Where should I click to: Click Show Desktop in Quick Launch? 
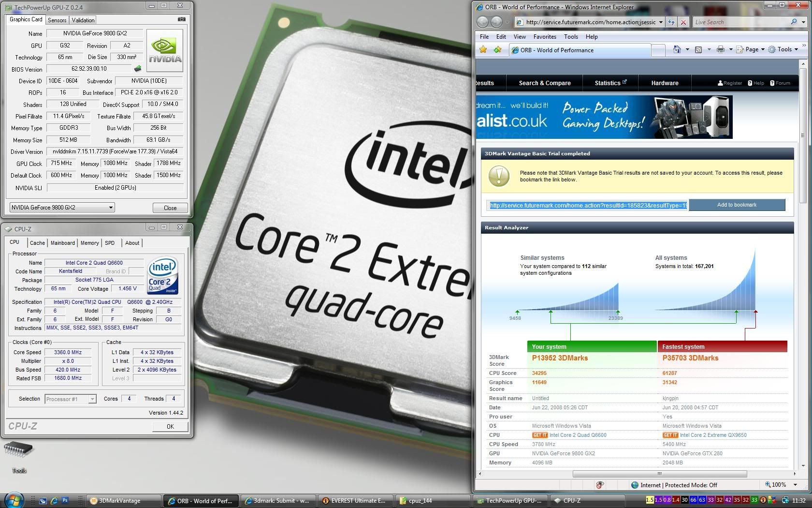(43, 501)
